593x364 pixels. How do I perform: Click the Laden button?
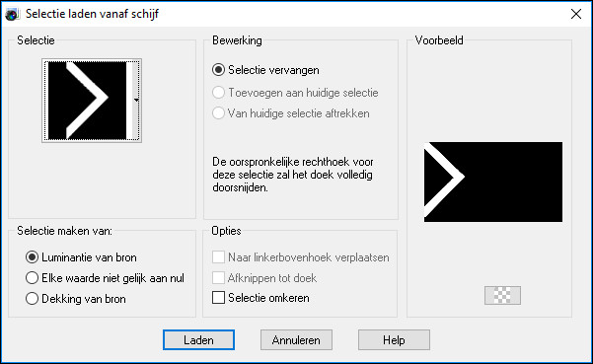(x=198, y=339)
